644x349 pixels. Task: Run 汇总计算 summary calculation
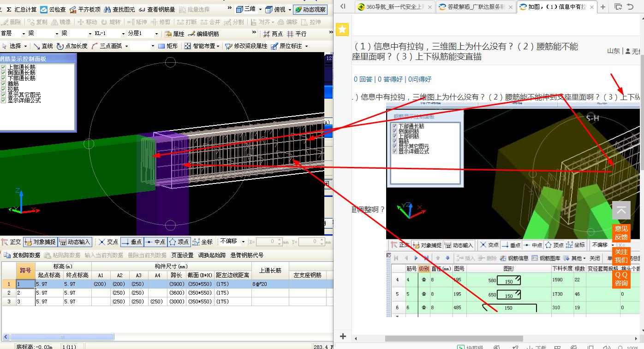(22, 9)
